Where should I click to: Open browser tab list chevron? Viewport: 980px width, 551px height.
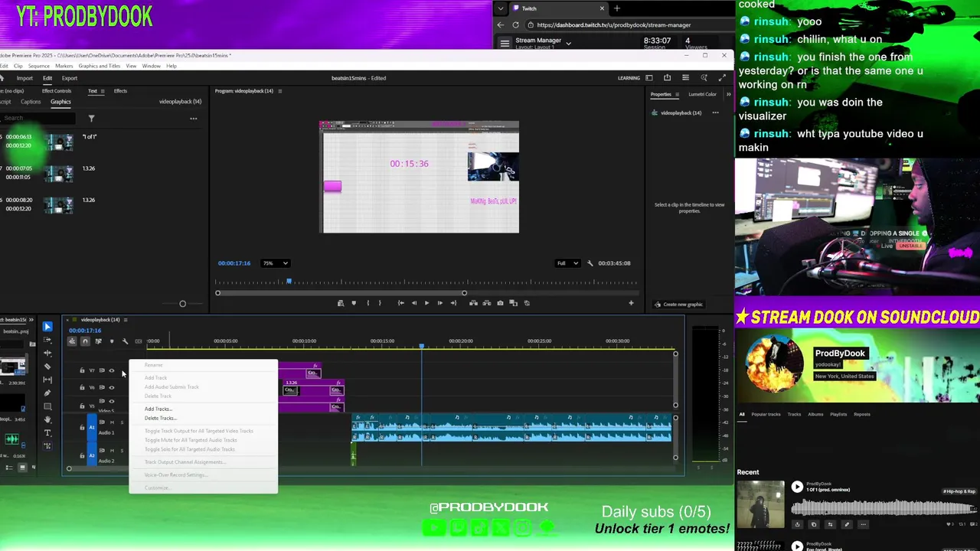click(x=501, y=8)
